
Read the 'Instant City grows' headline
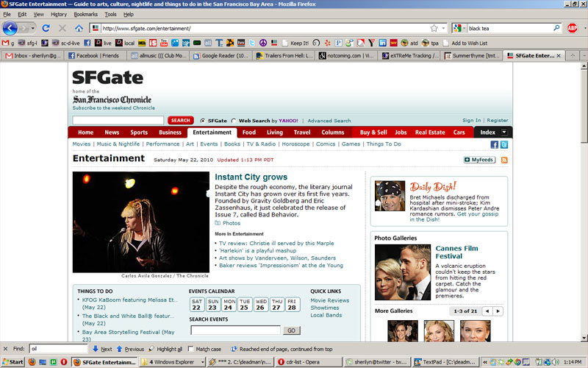(251, 177)
